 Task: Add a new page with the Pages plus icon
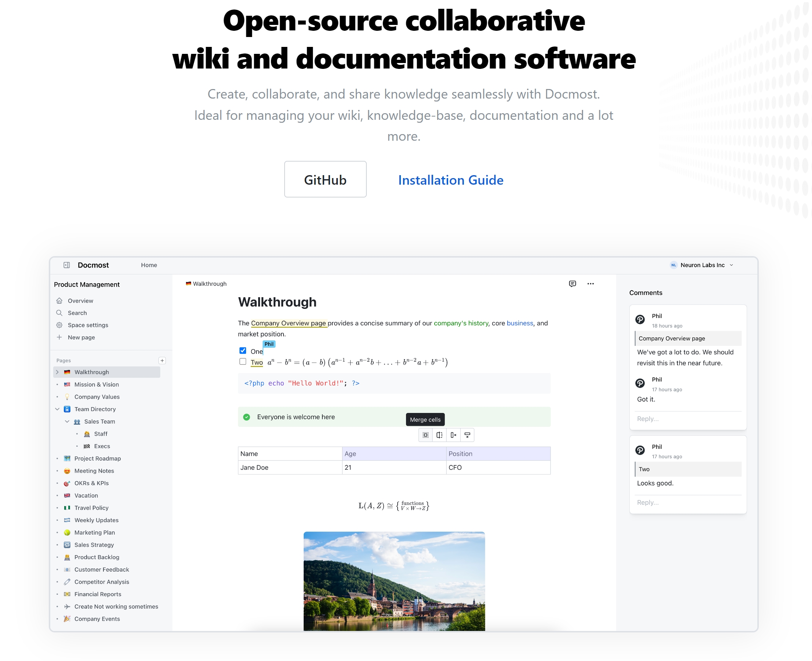click(162, 360)
